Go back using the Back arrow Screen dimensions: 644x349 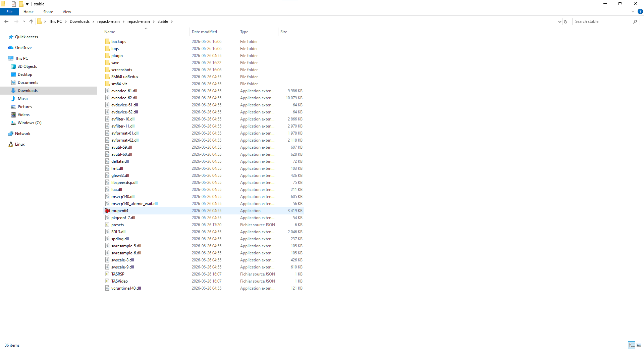tap(6, 21)
